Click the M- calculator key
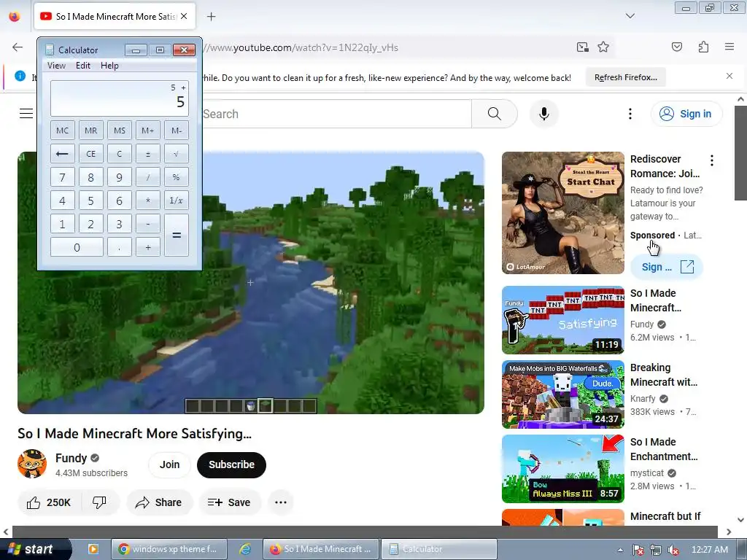 177,131
